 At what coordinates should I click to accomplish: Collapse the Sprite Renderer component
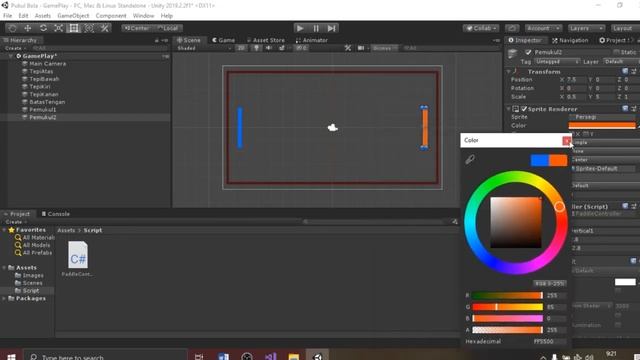coord(509,109)
